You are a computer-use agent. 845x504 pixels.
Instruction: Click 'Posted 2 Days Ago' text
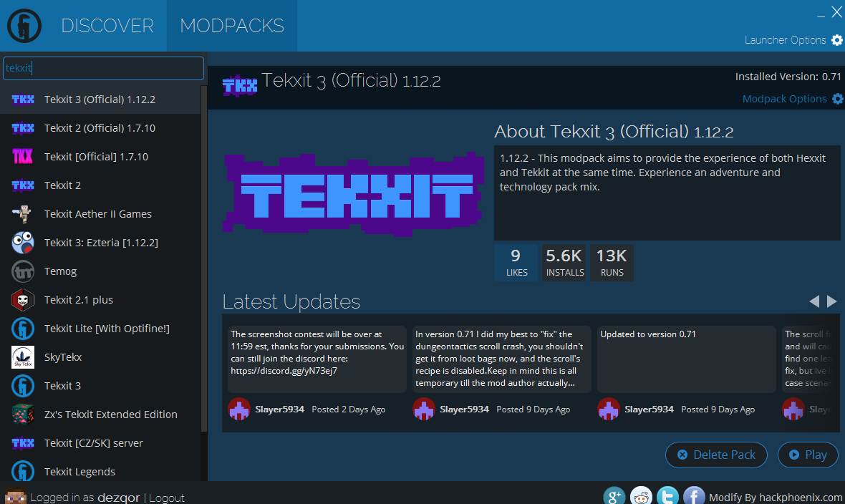(348, 409)
